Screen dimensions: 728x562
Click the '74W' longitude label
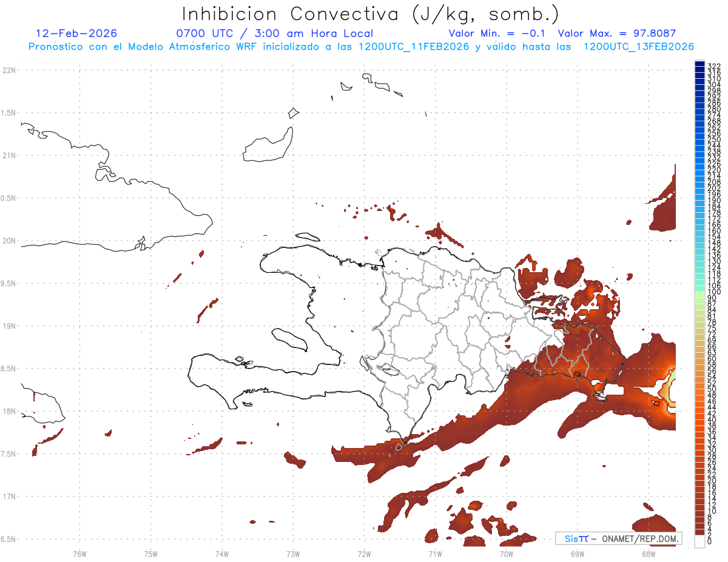[222, 554]
